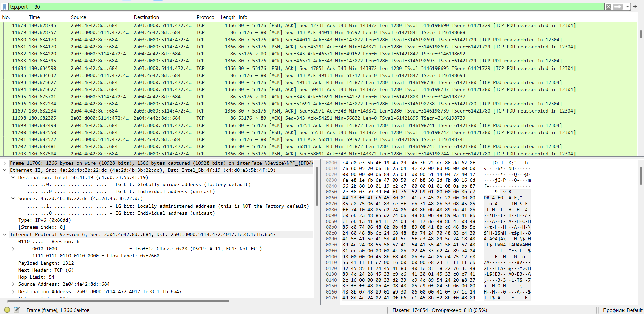644x314 pixels.
Task: Clear the tcp.port==80 display filter
Action: pos(608,7)
